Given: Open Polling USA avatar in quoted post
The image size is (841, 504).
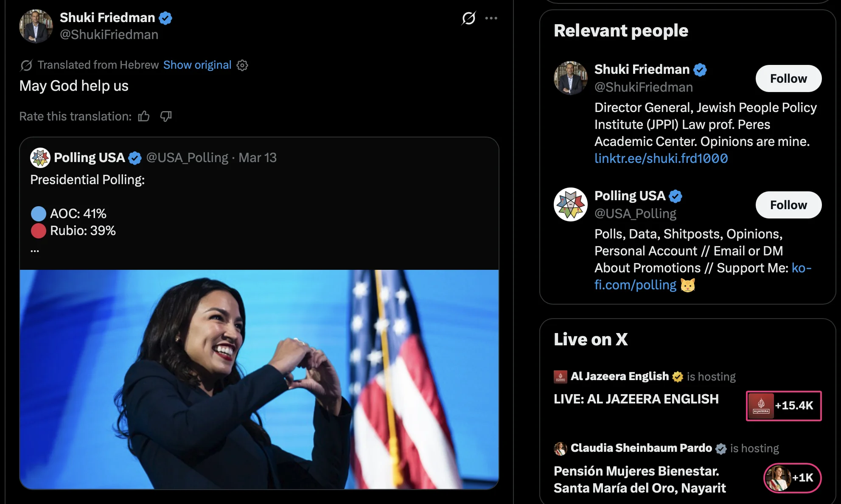Looking at the screenshot, I should click(40, 158).
